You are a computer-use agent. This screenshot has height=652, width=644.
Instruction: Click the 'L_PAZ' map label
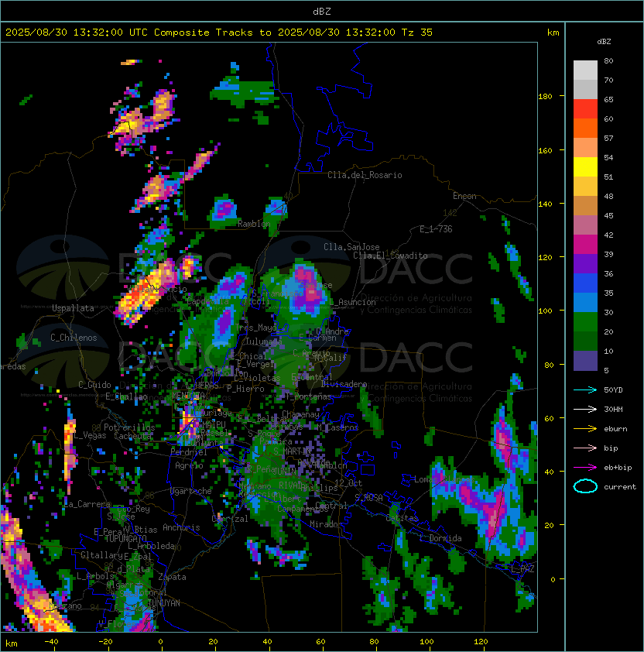522,569
